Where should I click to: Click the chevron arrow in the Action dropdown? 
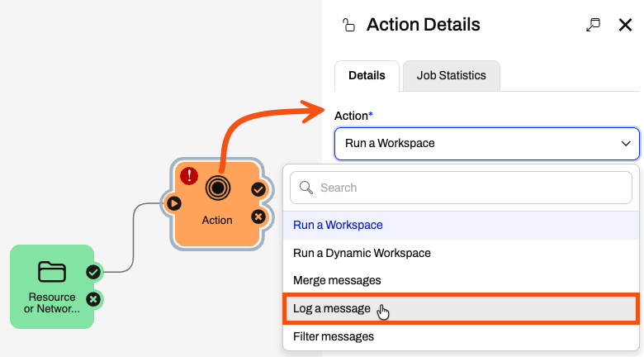click(626, 144)
